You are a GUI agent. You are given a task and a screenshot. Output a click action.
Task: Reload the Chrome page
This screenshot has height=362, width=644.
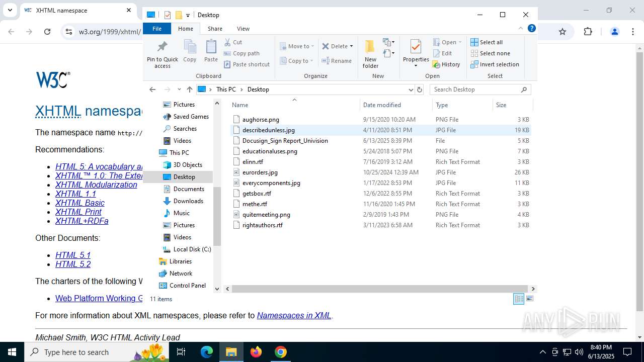click(x=47, y=32)
